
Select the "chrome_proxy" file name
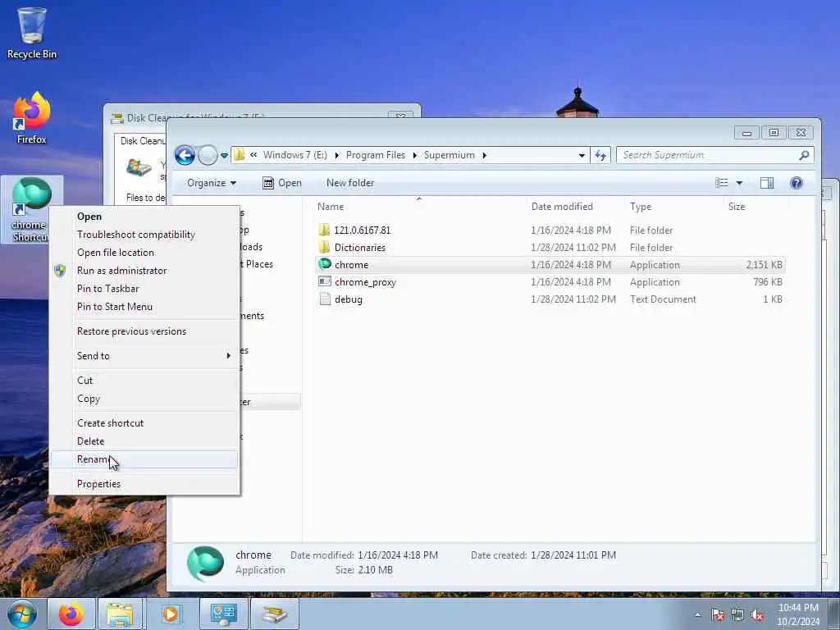(365, 282)
